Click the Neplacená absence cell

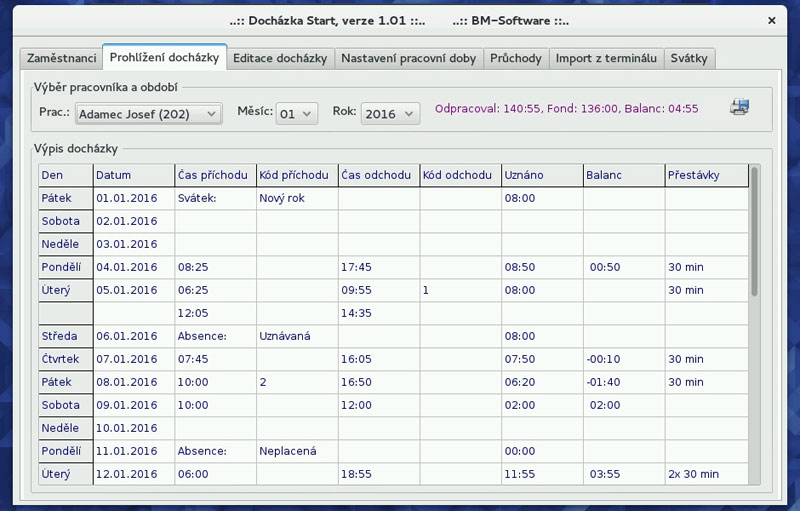(297, 451)
